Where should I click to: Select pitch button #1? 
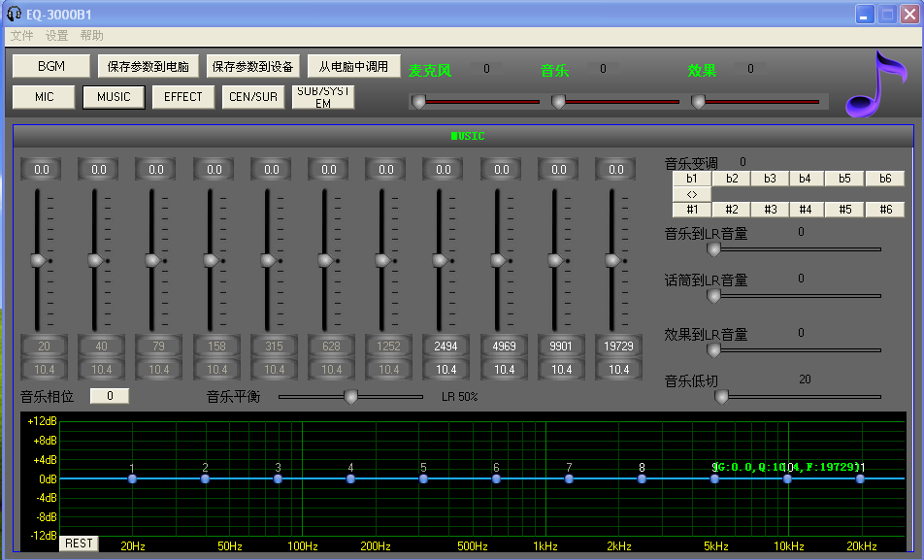tap(692, 210)
